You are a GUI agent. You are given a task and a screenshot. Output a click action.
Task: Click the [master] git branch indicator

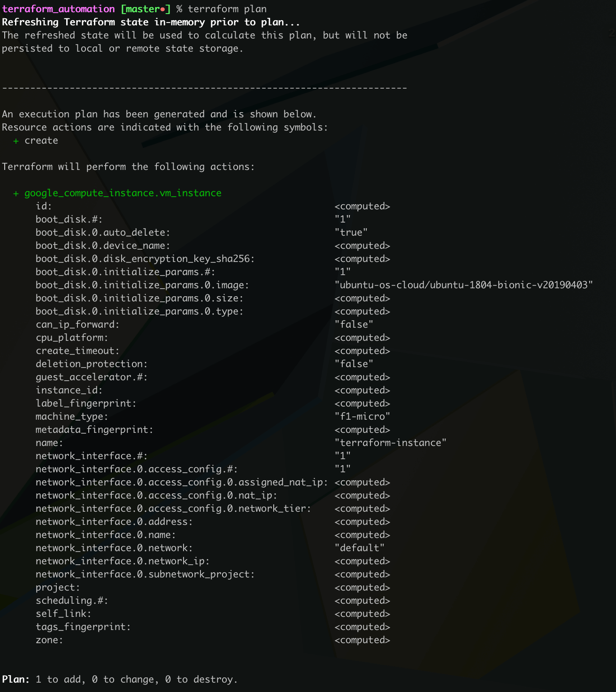[146, 9]
